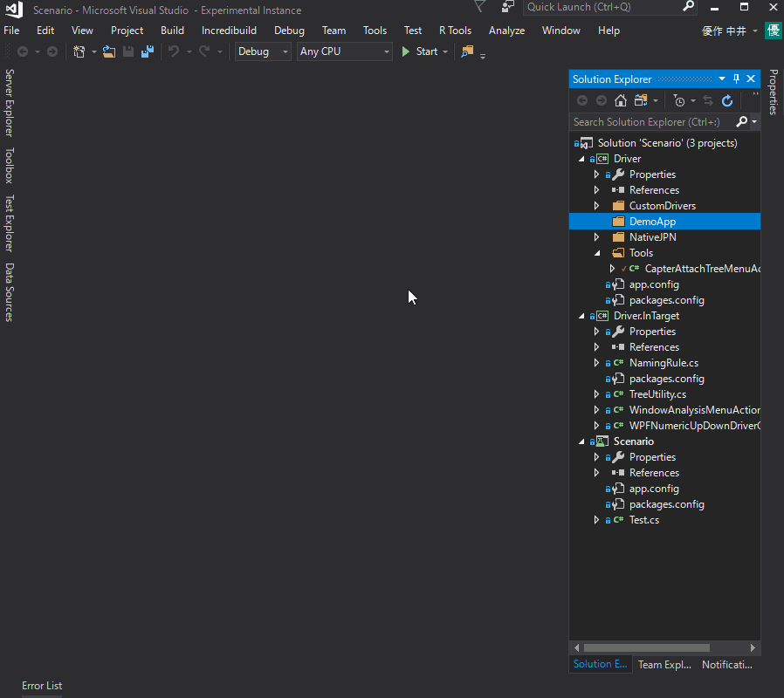
Task: Select CapterAttachTreeMenuAc file under Tools
Action: (703, 269)
